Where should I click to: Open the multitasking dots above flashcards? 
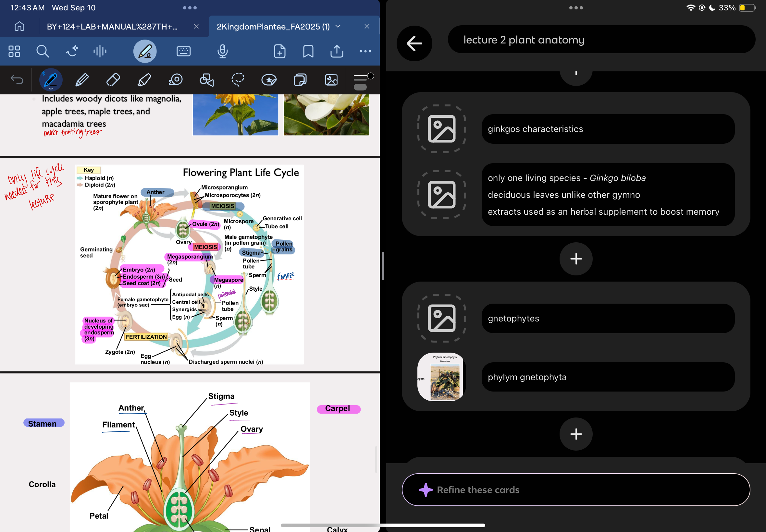575,8
